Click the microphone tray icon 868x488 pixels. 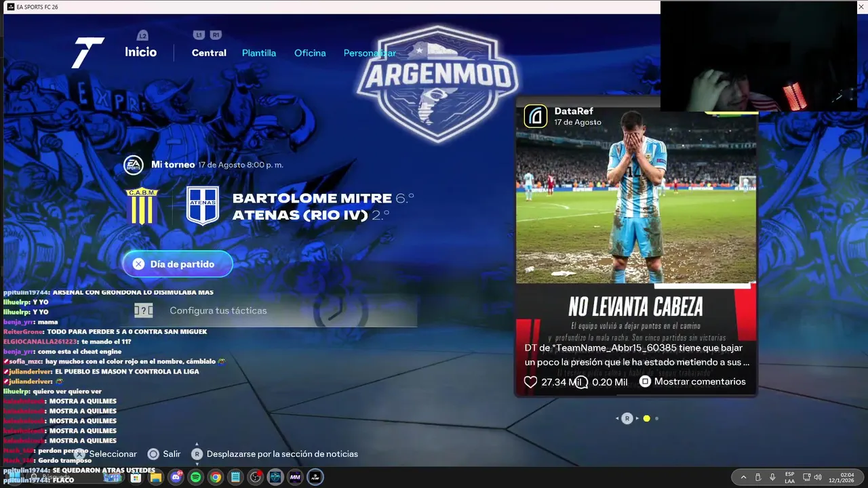tap(772, 477)
